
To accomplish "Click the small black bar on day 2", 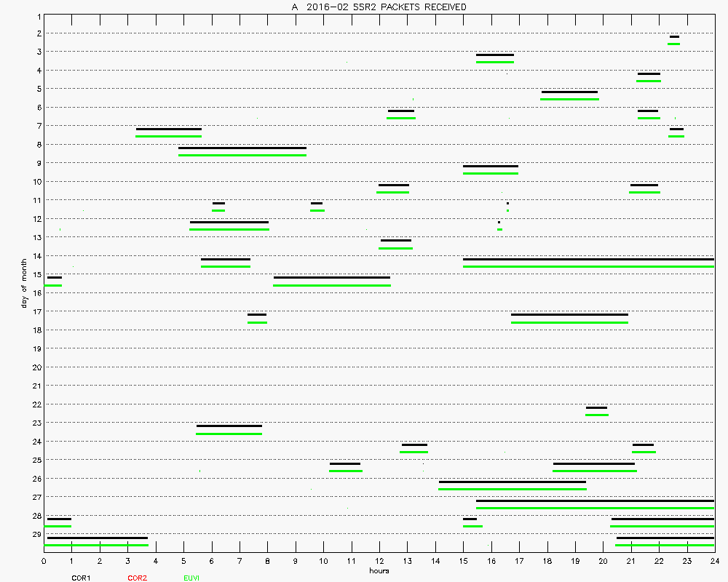I will (x=674, y=36).
